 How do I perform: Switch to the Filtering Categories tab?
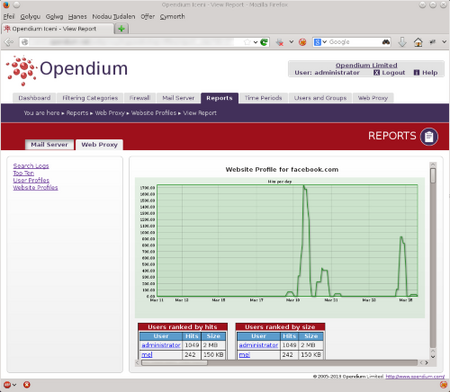(x=90, y=98)
